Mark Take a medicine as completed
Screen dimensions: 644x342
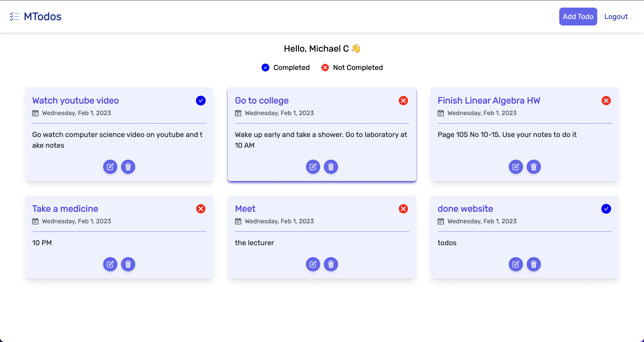coord(201,209)
